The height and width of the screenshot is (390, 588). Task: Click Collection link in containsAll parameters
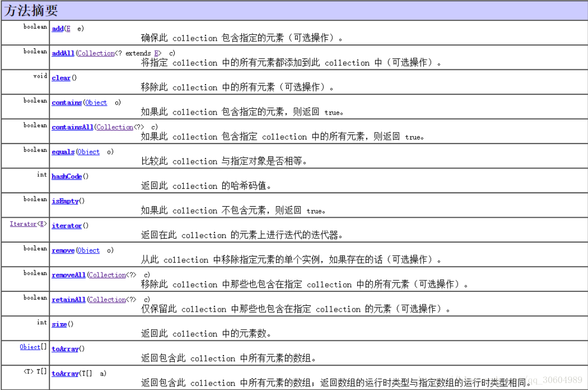[115, 127]
